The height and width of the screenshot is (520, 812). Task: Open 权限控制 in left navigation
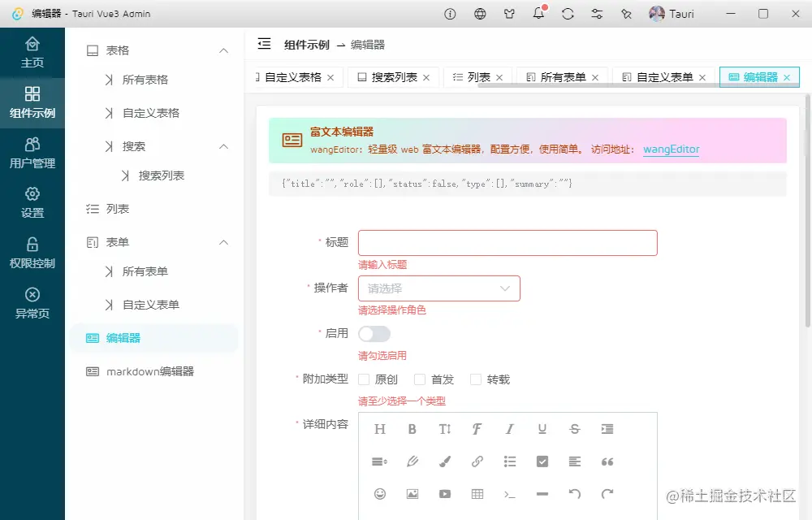click(32, 253)
